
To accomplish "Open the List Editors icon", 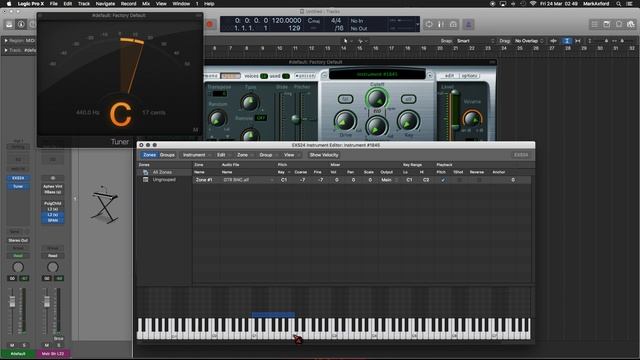I will pyautogui.click(x=595, y=24).
